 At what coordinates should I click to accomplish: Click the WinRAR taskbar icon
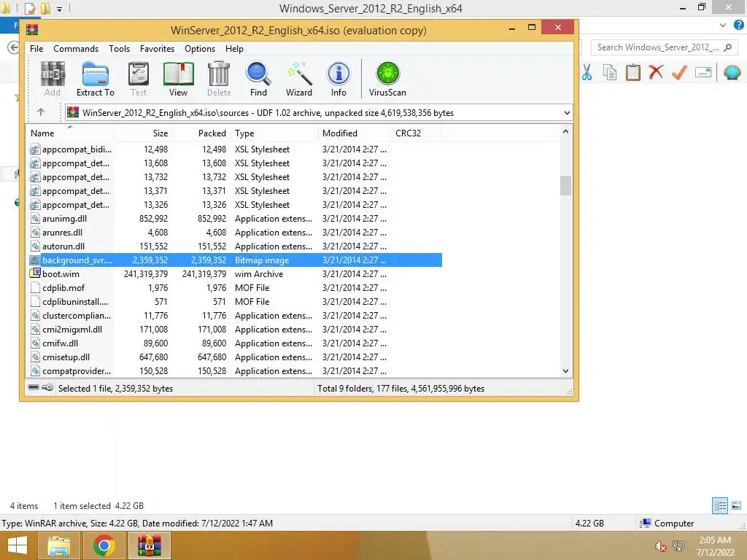click(x=149, y=545)
